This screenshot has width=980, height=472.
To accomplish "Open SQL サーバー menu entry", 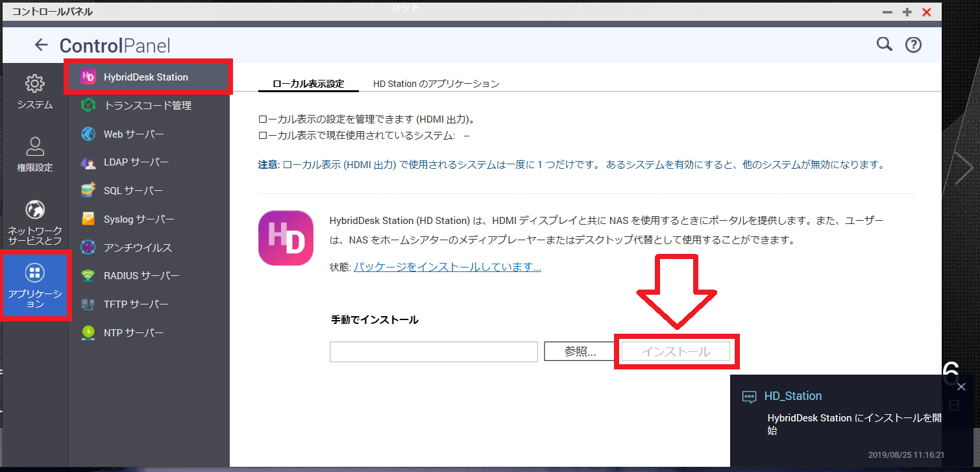I will point(149,191).
